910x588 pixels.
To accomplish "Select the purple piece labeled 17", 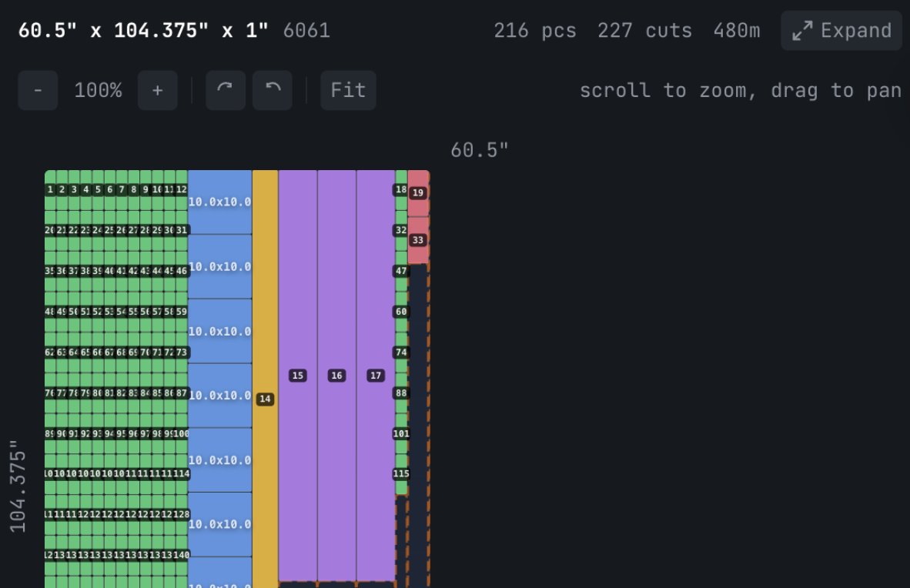I will click(376, 376).
